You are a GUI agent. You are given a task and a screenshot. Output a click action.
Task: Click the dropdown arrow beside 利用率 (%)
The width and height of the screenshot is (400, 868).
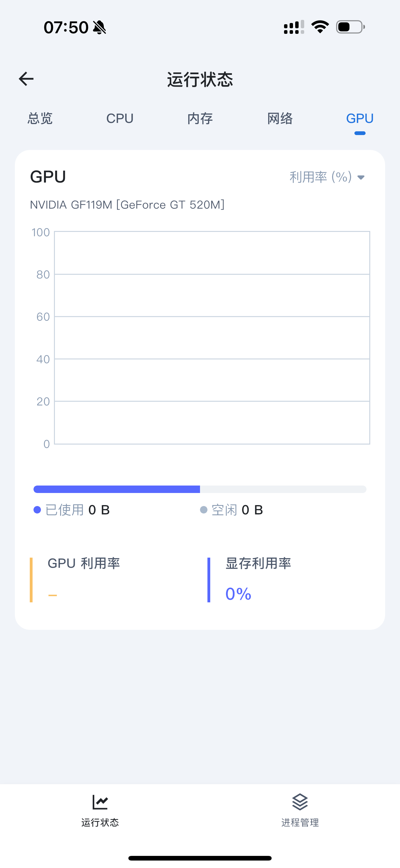pos(361,178)
